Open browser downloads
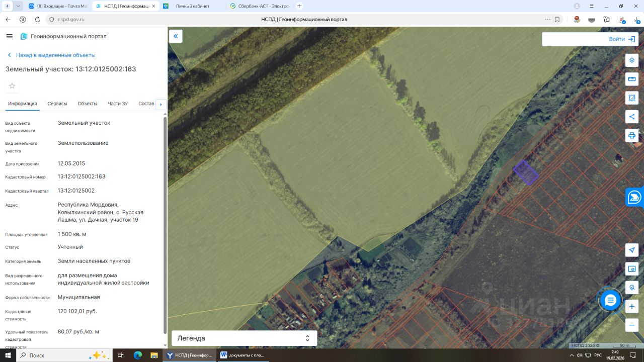The image size is (644, 362). tap(636, 20)
